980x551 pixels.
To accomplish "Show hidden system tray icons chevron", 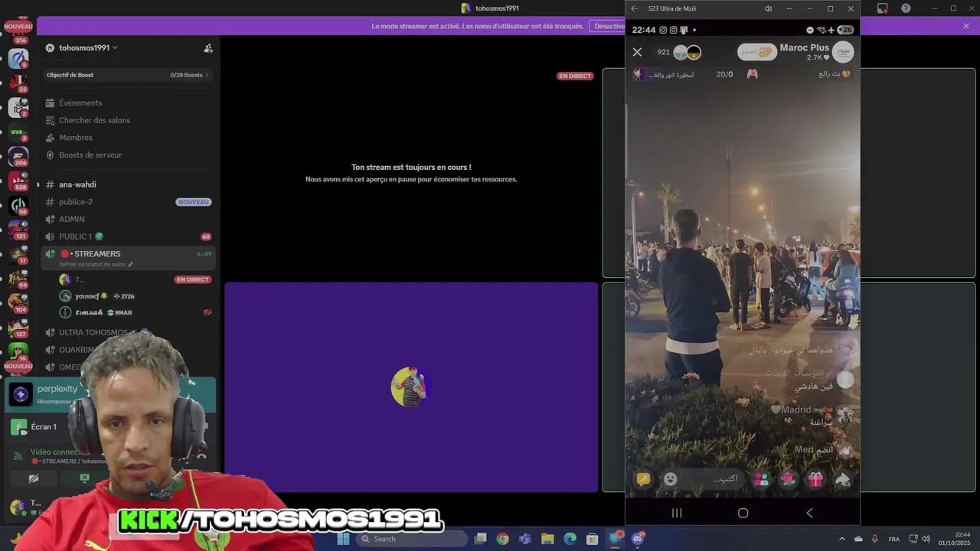I will click(x=842, y=539).
